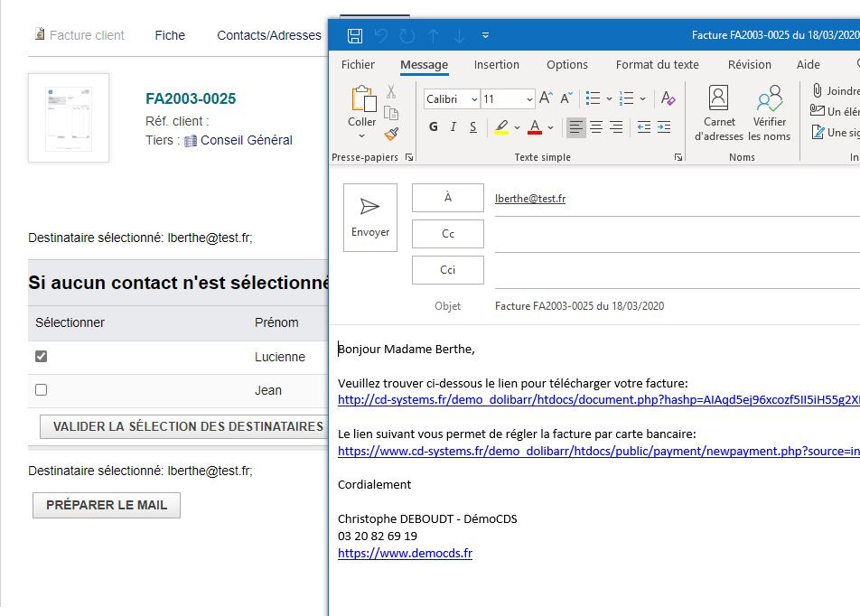Toggle underline S formatting
This screenshot has height=616, width=860.
(472, 127)
